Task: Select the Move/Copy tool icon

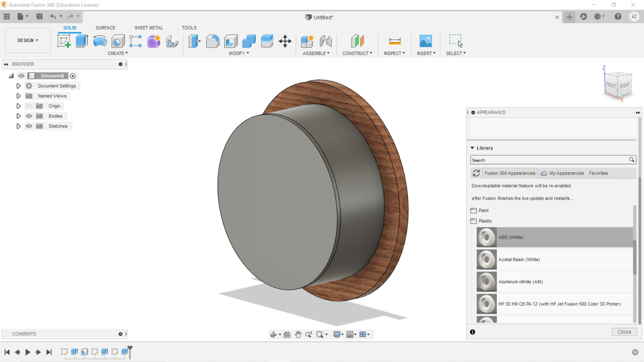Action: click(x=285, y=41)
